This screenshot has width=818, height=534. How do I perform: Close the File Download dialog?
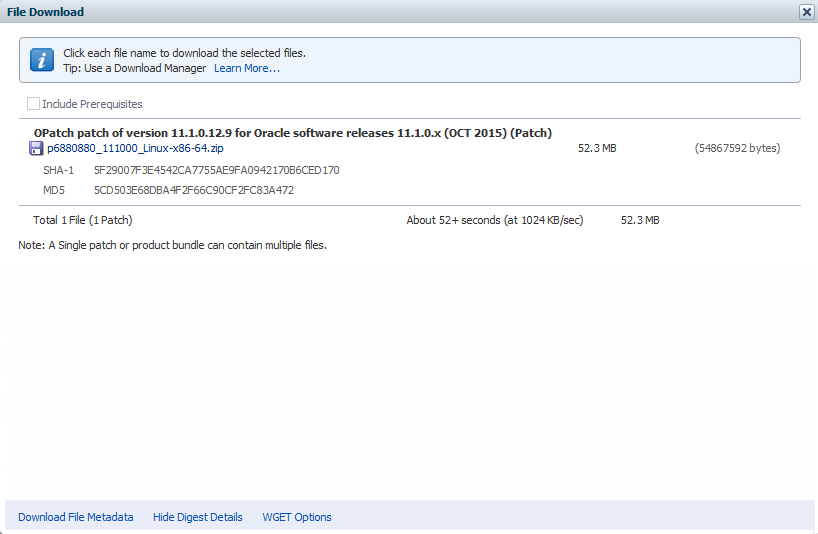click(x=807, y=12)
